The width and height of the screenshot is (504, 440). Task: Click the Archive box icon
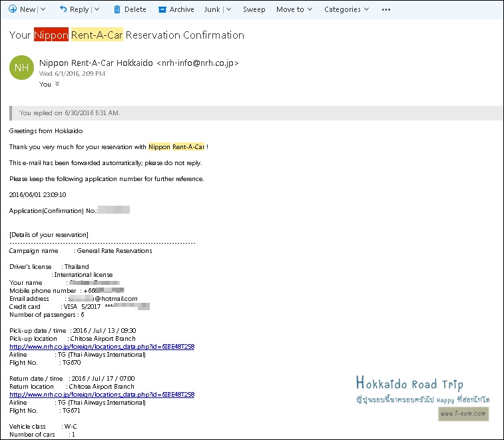coord(162,9)
